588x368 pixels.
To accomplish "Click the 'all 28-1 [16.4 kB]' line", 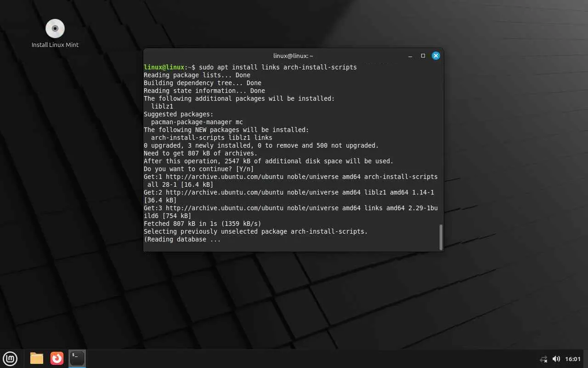I will [x=181, y=184].
